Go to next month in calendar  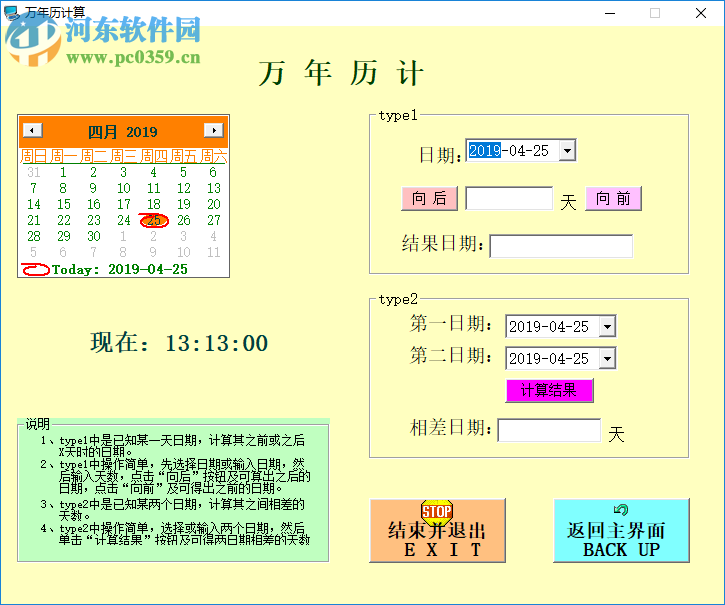click(x=214, y=130)
